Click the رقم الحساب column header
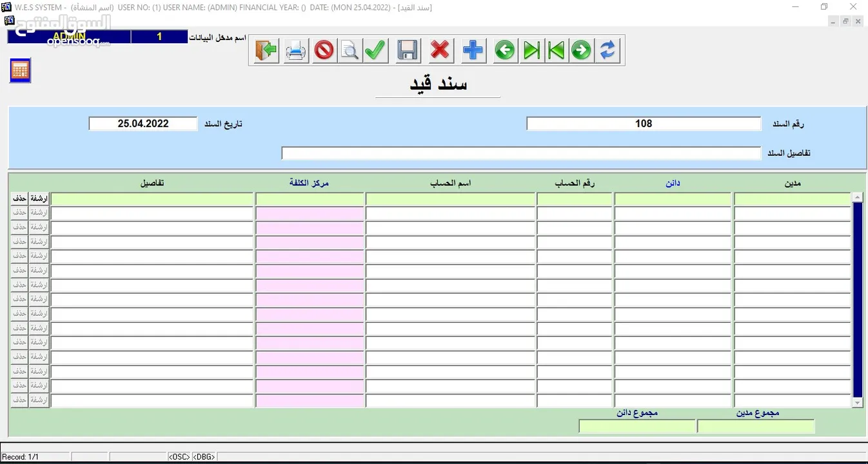This screenshot has width=868, height=464. (x=575, y=184)
